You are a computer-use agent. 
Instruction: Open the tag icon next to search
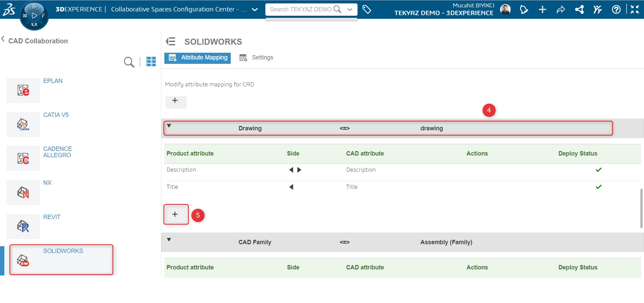point(367,9)
